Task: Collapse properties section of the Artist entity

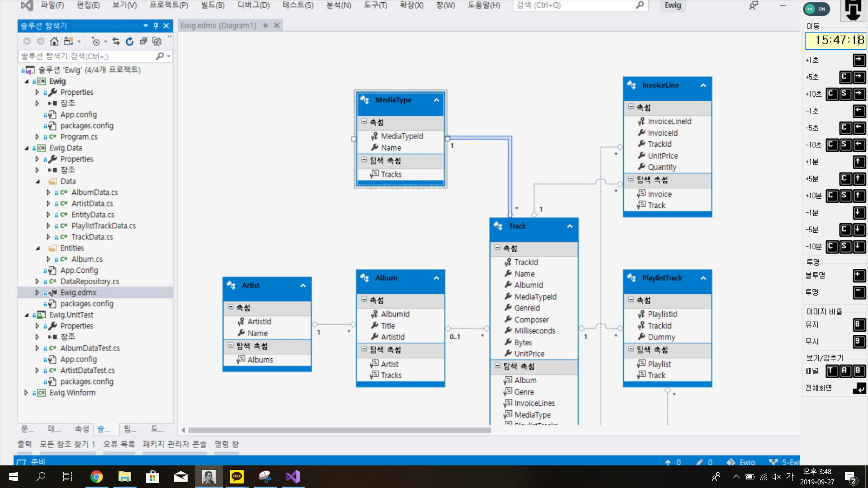Action: (231, 307)
